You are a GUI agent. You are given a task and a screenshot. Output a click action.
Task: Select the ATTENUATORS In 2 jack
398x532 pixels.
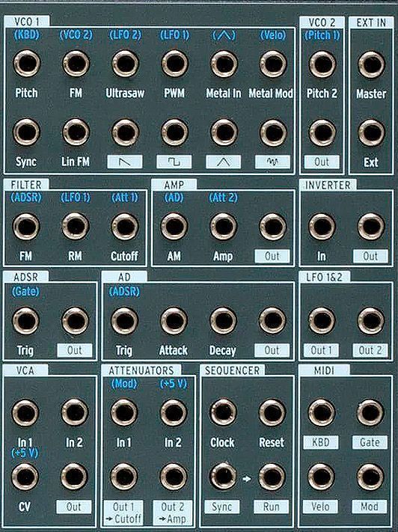[174, 412]
